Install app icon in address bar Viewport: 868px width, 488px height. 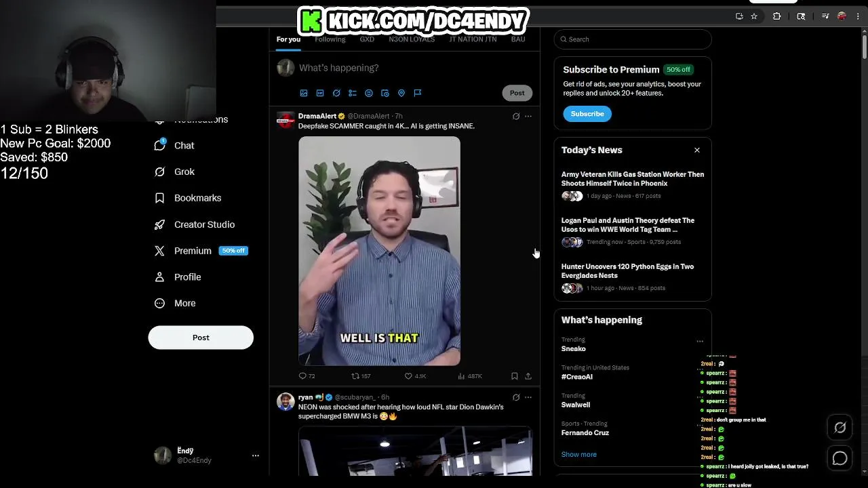pos(739,16)
